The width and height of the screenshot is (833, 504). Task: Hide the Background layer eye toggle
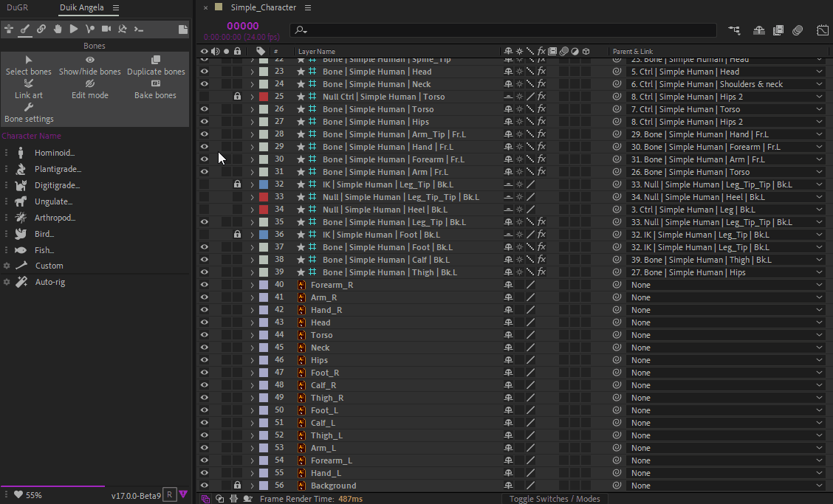tap(205, 486)
